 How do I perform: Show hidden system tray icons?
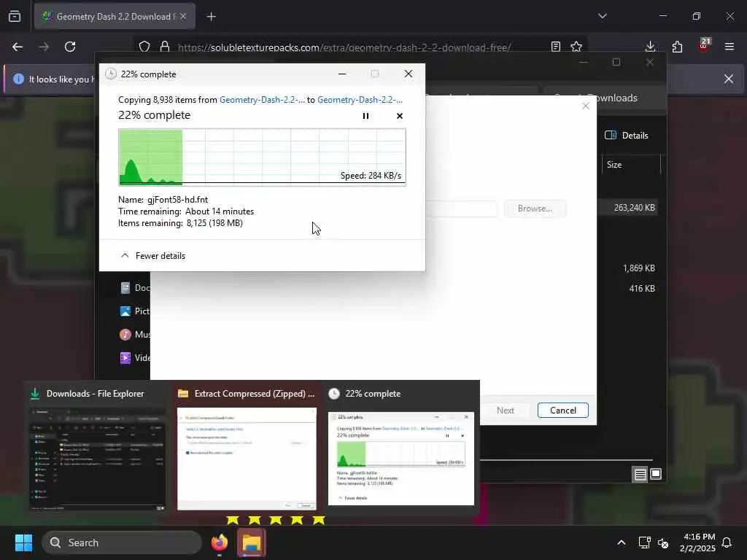[622, 542]
